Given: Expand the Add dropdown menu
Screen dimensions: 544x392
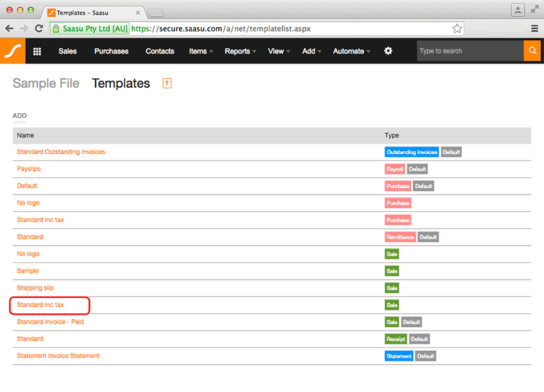Looking at the screenshot, I should pos(312,51).
